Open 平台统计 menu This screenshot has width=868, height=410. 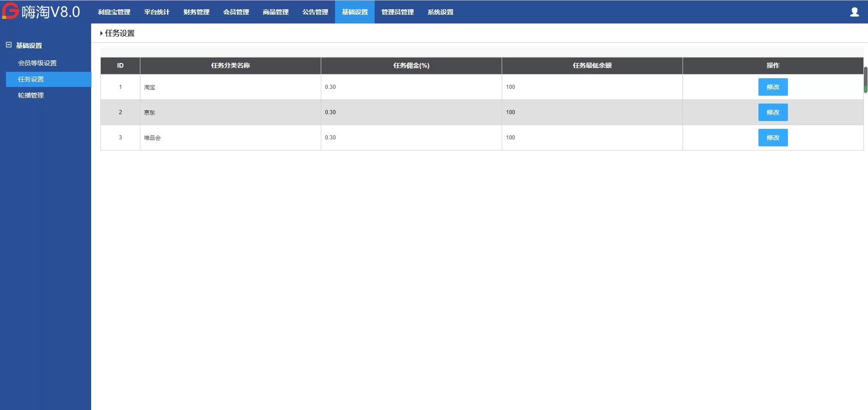[157, 12]
